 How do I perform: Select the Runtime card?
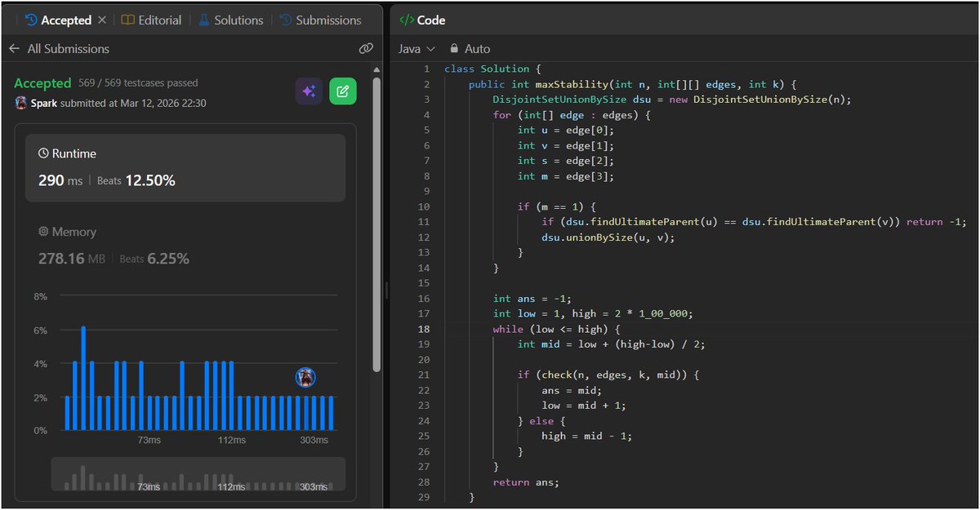[x=185, y=167]
